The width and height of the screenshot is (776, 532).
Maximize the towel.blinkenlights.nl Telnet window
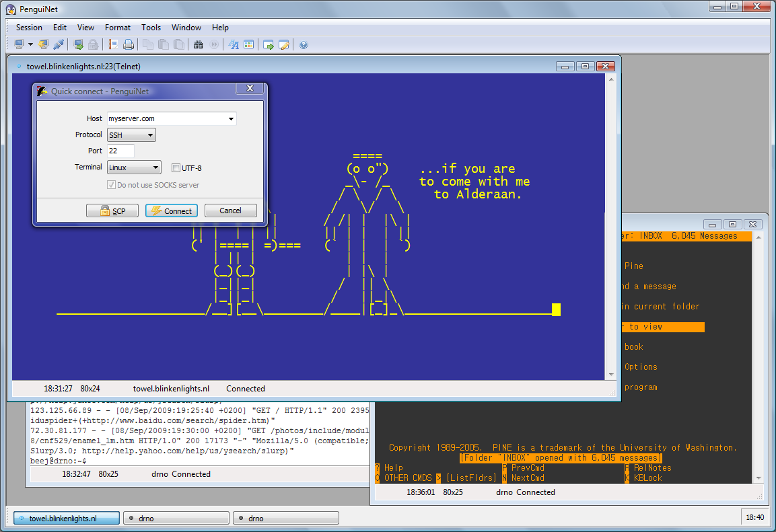click(x=585, y=67)
